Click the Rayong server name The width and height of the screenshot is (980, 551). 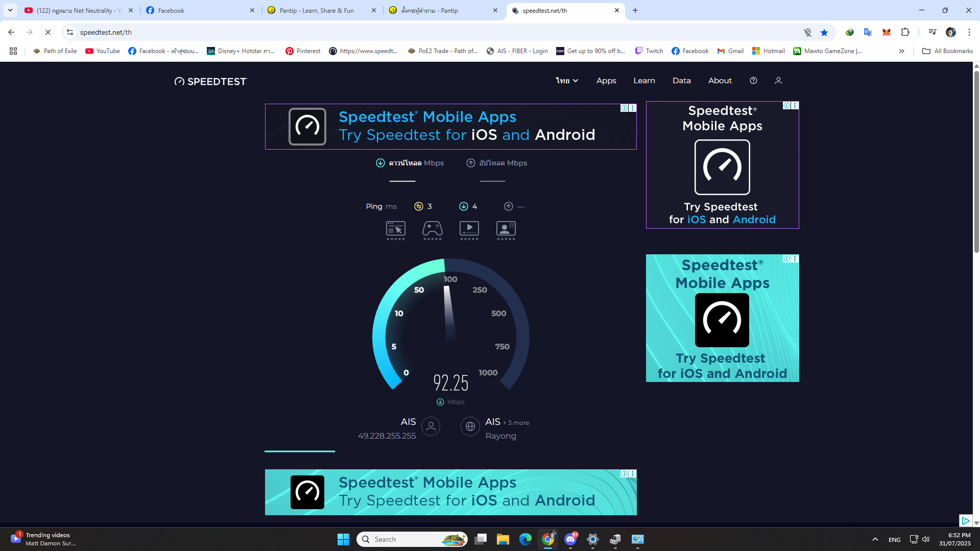[x=500, y=436]
